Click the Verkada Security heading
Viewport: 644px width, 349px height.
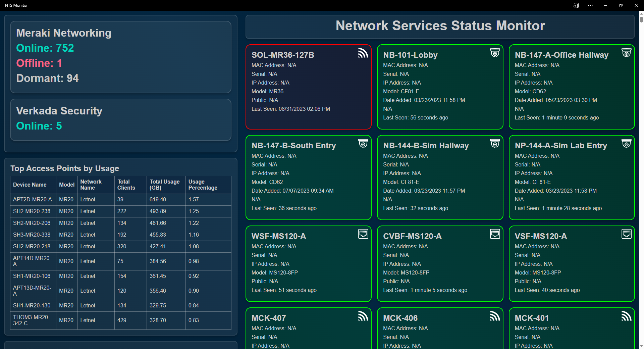(x=59, y=111)
